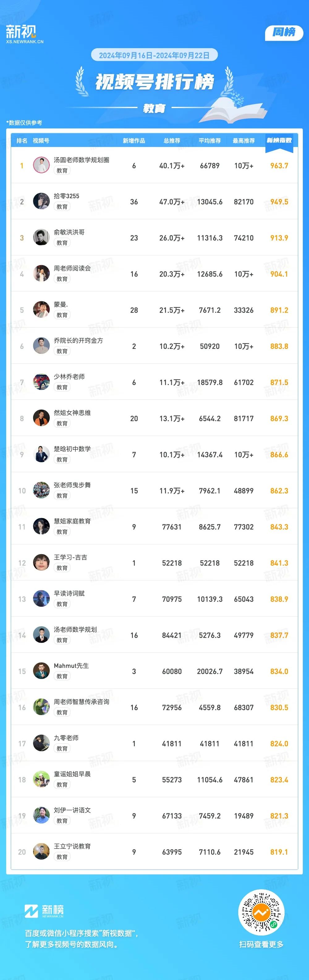Click 教育 tag under 然姐女神思维
Screen dimensions: 309x980
[x=62, y=423]
